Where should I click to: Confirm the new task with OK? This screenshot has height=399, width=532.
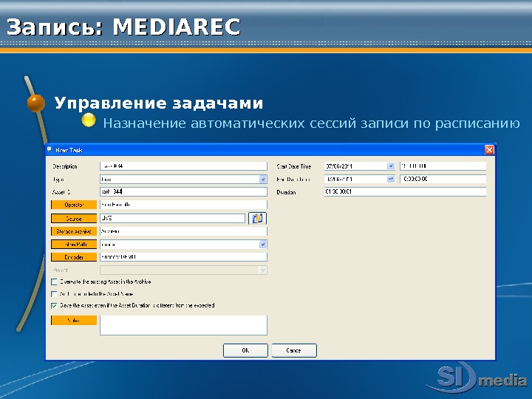pos(245,350)
